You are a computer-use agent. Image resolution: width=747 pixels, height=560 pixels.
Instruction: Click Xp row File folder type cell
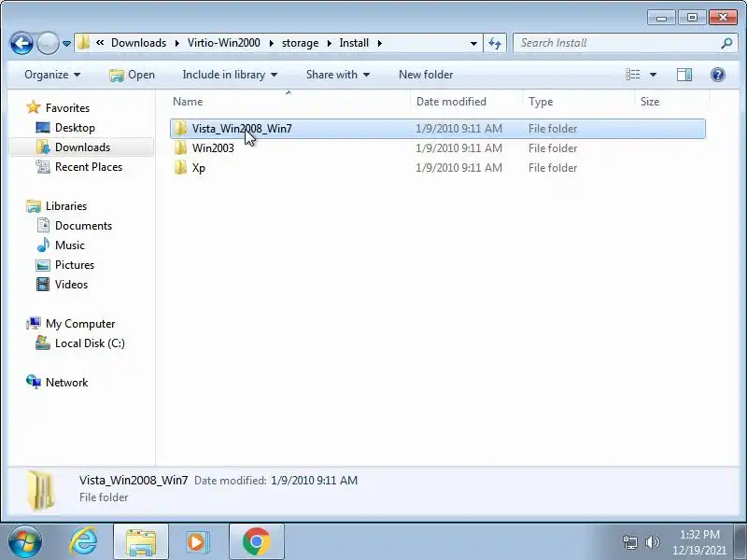553,168
